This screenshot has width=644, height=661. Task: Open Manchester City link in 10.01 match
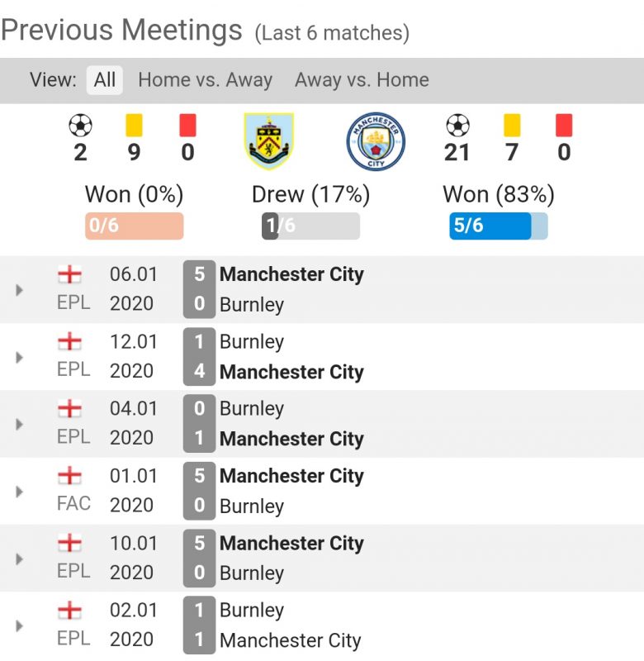pos(291,544)
